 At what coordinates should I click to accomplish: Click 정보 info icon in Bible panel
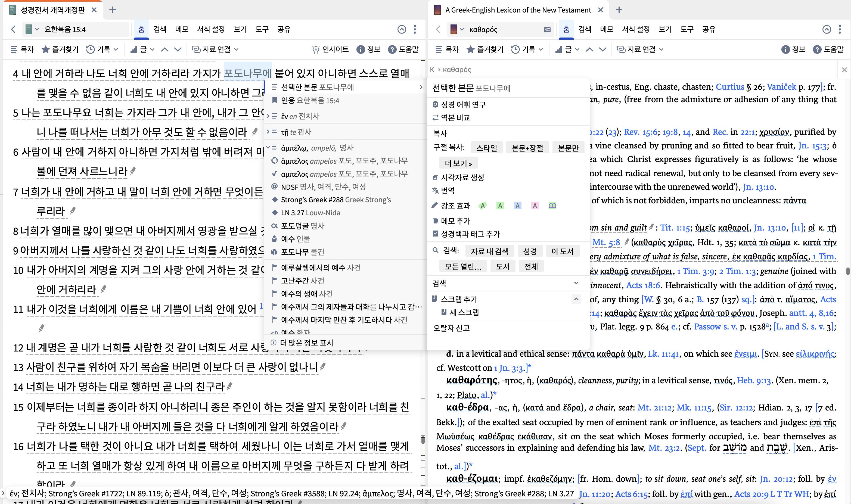368,49
